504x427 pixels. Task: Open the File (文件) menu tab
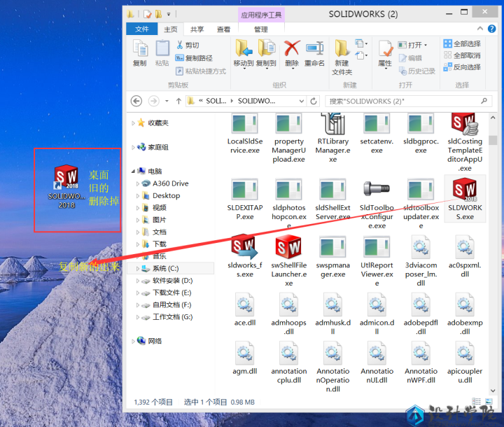coord(142,29)
